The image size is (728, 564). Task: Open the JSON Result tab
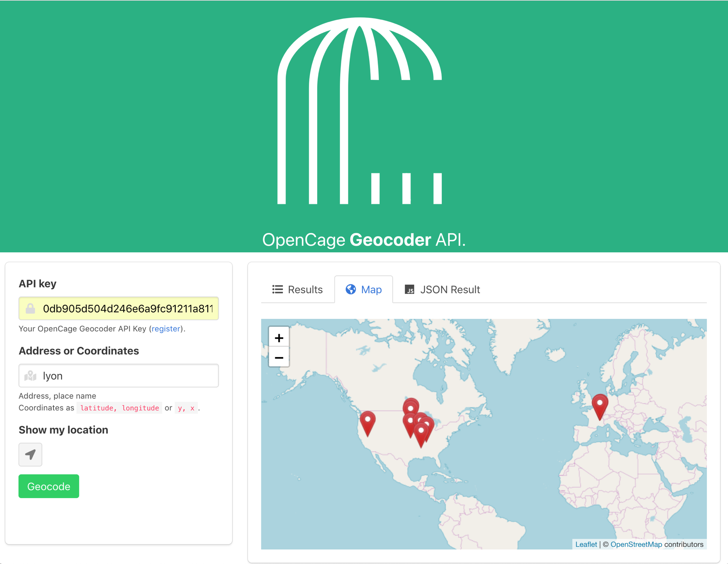click(442, 289)
